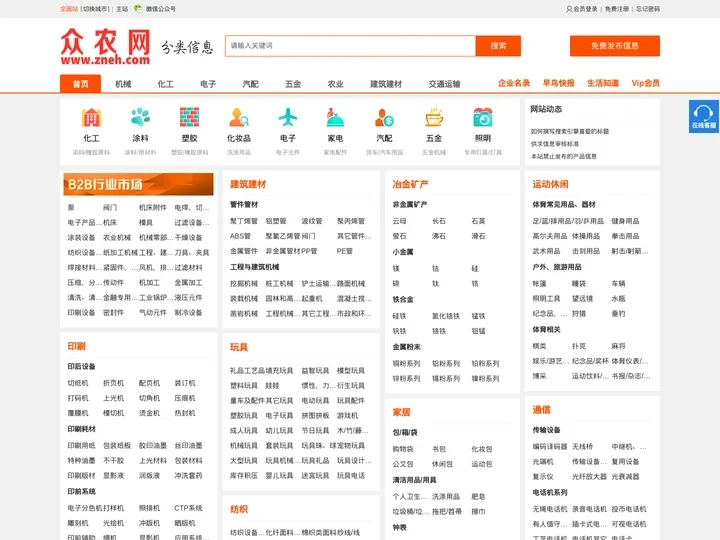
Task: Click the 购物袋 link
Action: coord(403,449)
